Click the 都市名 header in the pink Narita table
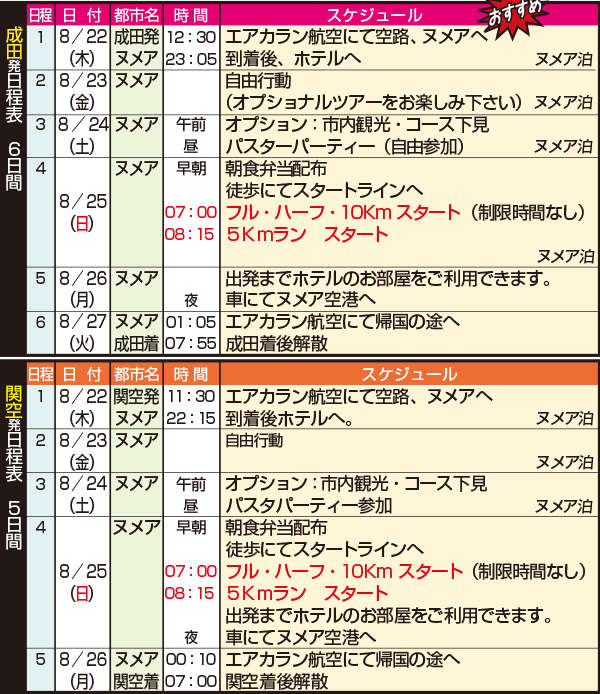The width and height of the screenshot is (600, 694). click(x=136, y=15)
